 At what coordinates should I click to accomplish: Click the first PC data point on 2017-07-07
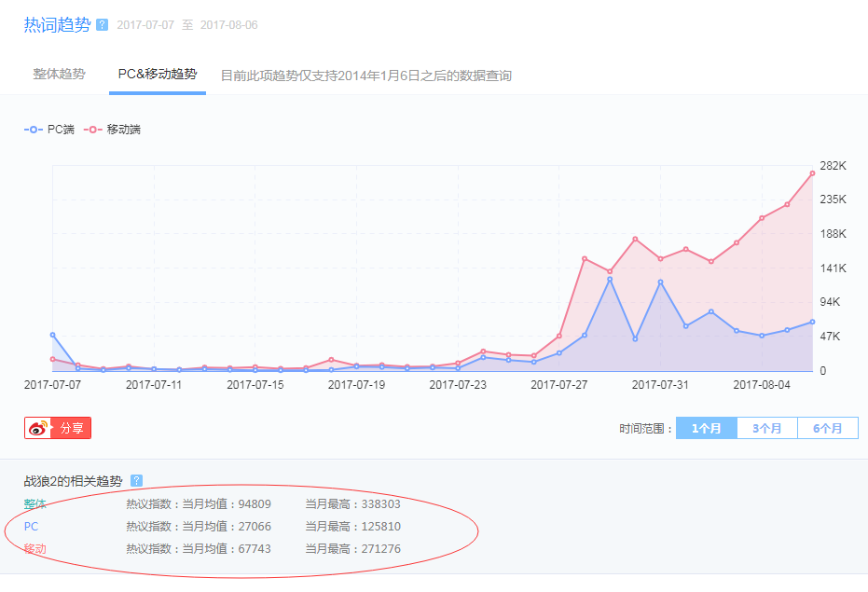pyautogui.click(x=52, y=335)
